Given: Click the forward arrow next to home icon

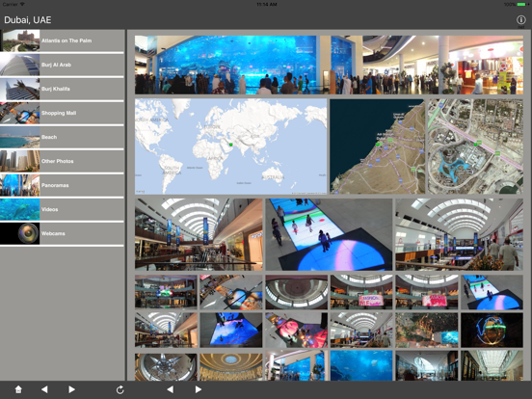Looking at the screenshot, I should coord(71,389).
